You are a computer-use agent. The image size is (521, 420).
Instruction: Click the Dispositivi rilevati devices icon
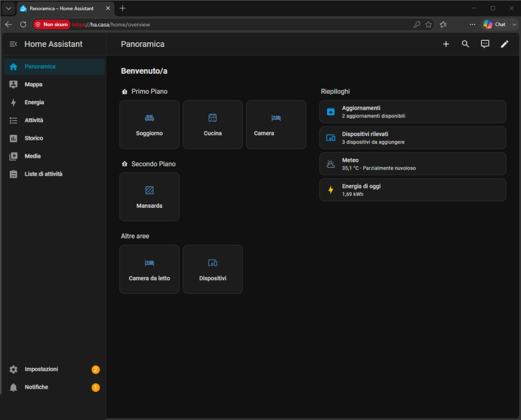(331, 138)
